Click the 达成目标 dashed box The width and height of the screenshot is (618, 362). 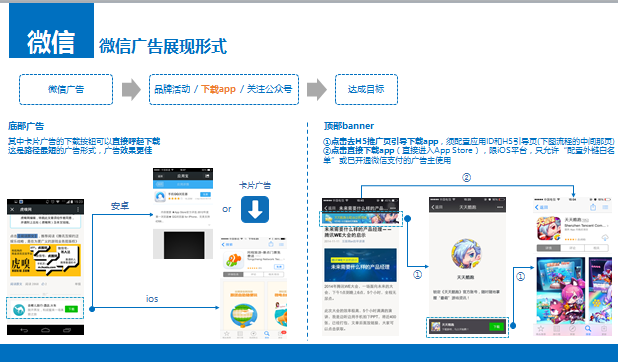pos(366,90)
